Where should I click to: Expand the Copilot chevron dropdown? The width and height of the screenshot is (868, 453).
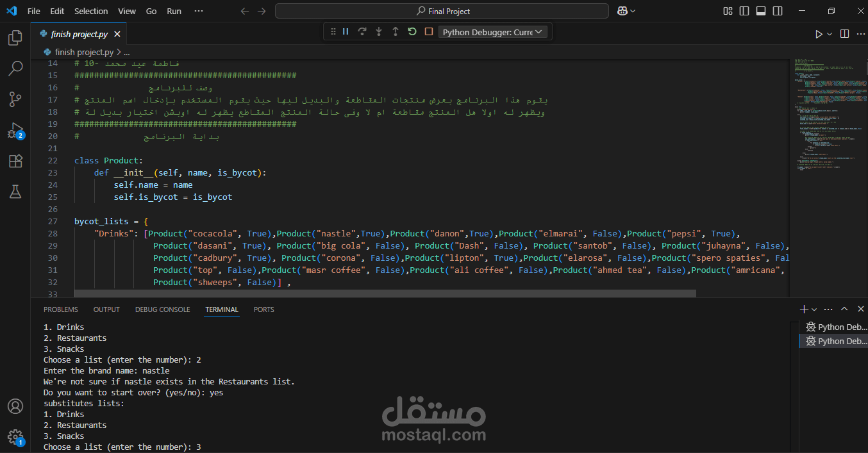click(x=633, y=11)
